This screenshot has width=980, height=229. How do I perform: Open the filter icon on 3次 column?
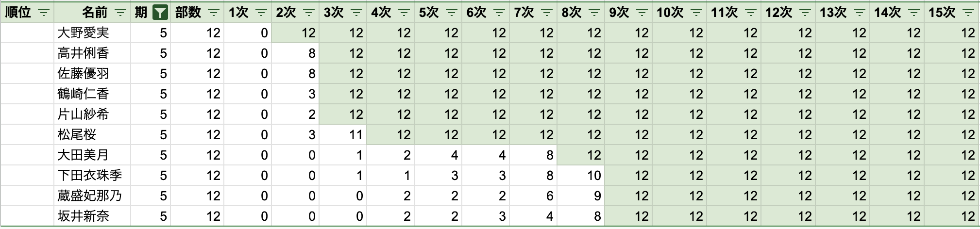click(x=356, y=13)
